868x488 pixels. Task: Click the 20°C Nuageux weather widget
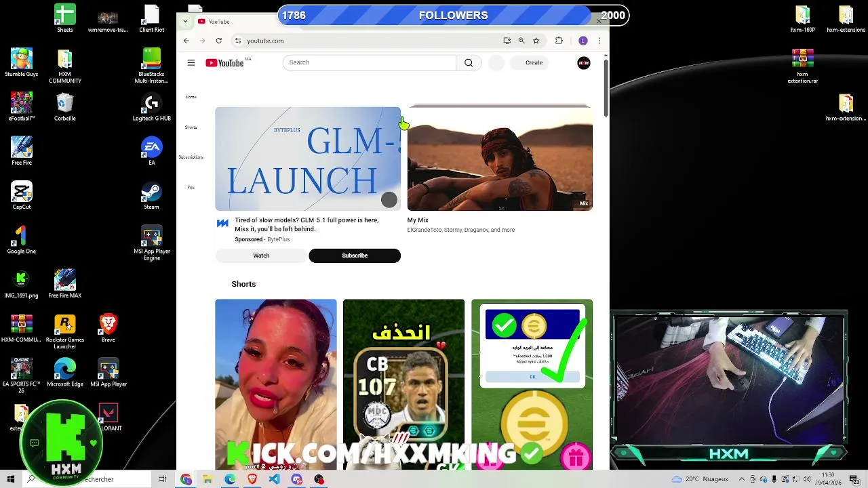701,479
